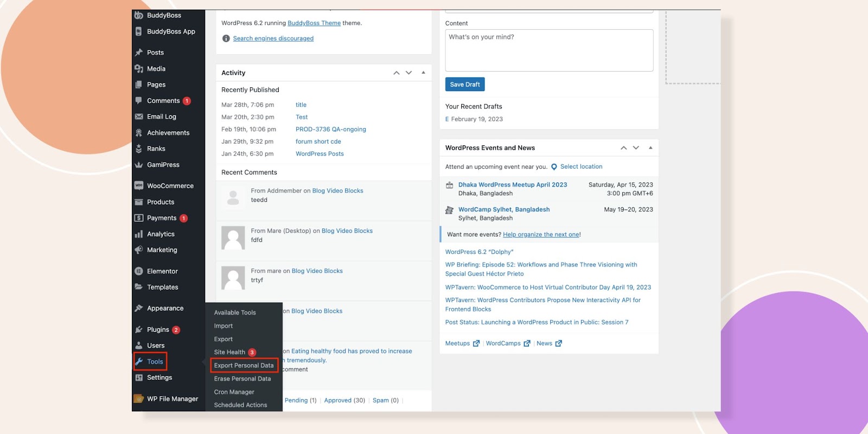Open Search engines discouraged link

pos(273,39)
